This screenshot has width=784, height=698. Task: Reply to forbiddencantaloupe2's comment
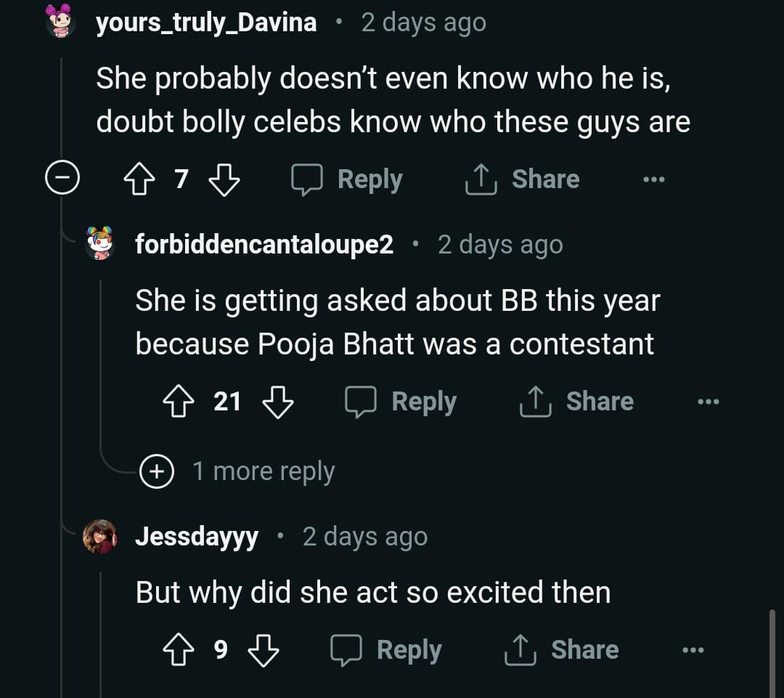tap(401, 402)
